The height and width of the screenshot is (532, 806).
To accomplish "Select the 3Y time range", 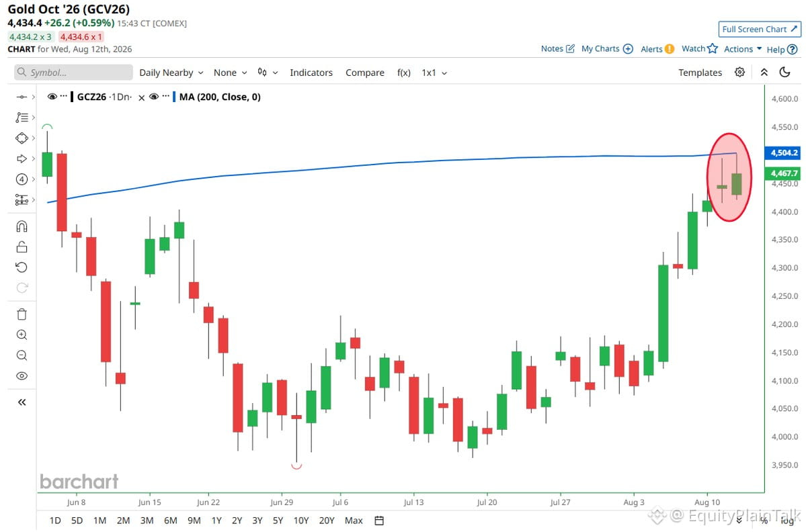I will point(257,521).
